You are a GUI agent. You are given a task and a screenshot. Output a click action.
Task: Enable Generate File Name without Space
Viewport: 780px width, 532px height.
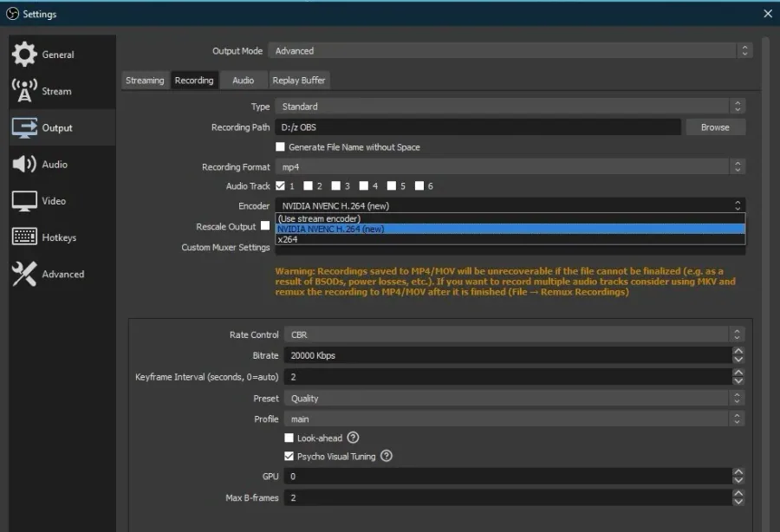pyautogui.click(x=280, y=146)
